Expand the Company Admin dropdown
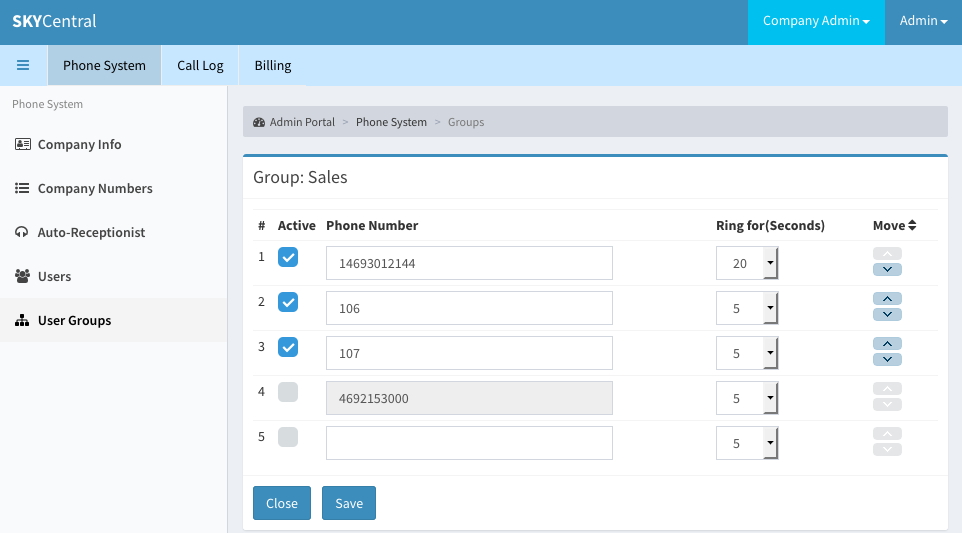 pyautogui.click(x=816, y=21)
